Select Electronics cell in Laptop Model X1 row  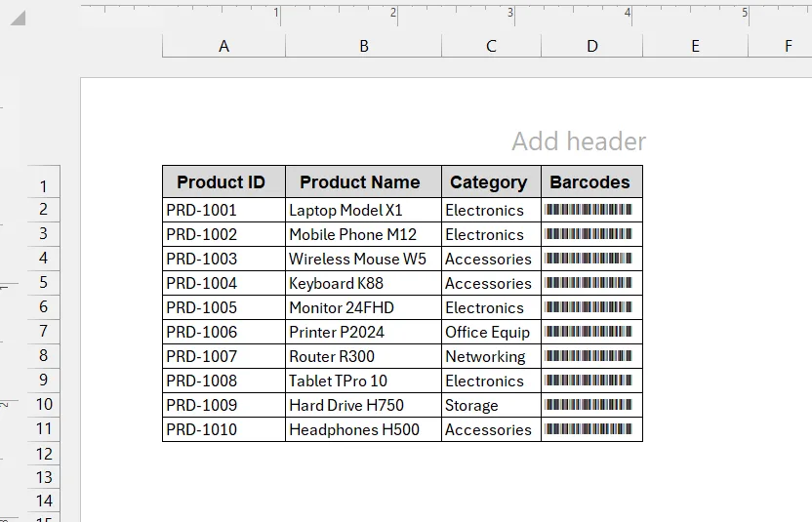(x=492, y=210)
